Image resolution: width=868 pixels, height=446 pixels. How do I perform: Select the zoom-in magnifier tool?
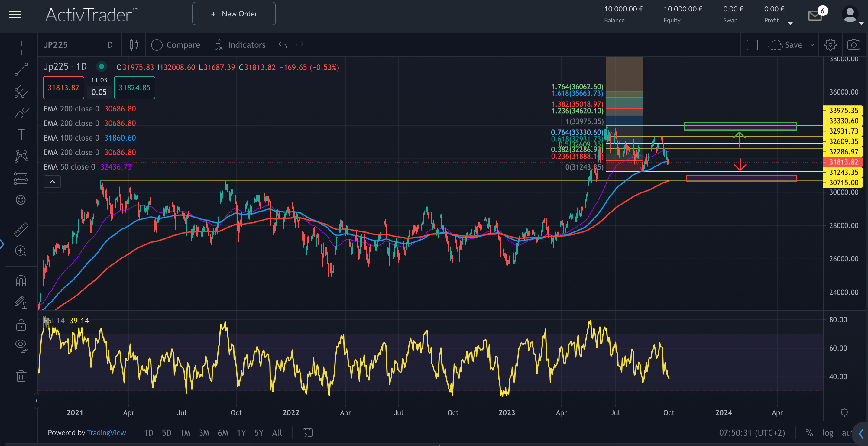21,251
